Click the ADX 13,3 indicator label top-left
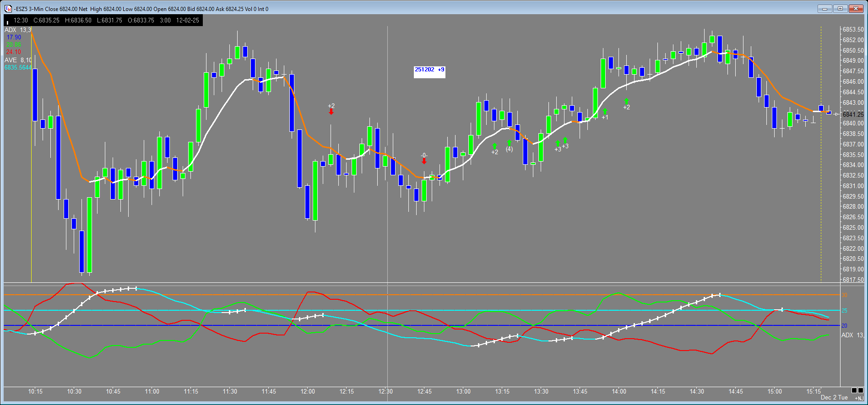868x405 pixels. [x=17, y=30]
